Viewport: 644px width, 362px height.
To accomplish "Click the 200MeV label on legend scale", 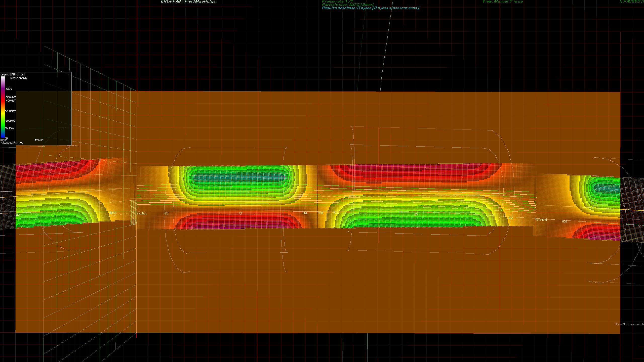I will (x=11, y=111).
